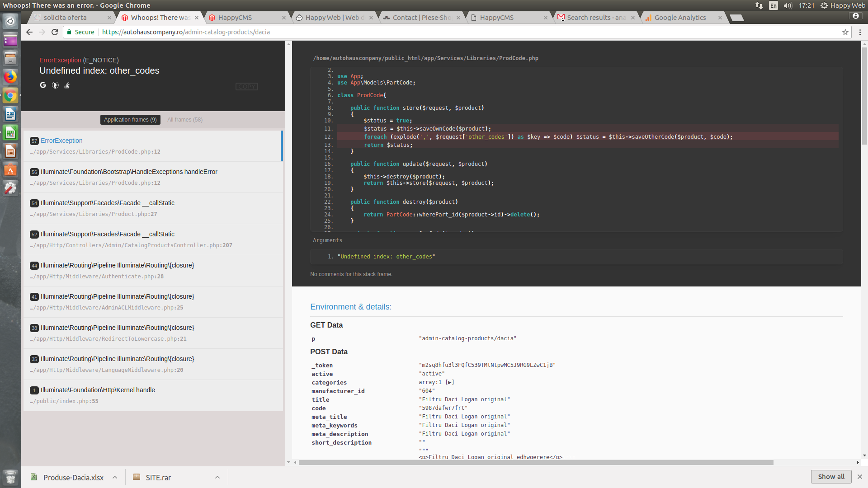The width and height of the screenshot is (868, 488).
Task: Open menu for SITE.rar download
Action: (217, 478)
